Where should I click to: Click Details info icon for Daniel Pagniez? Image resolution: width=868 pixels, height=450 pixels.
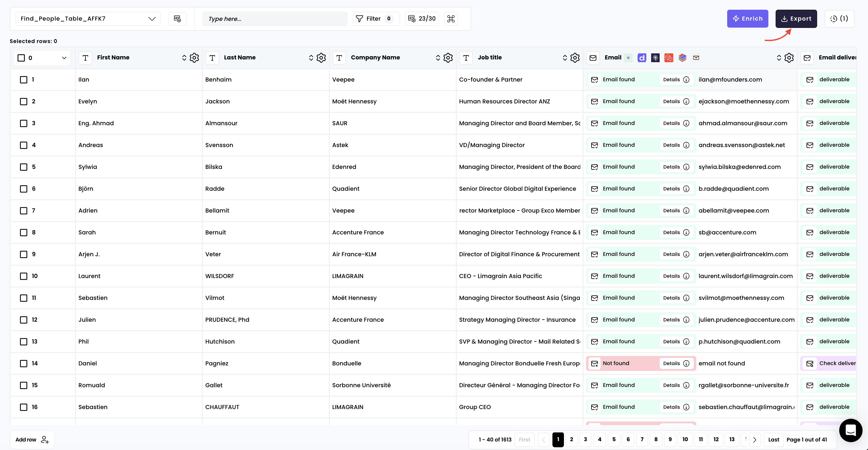(686, 363)
